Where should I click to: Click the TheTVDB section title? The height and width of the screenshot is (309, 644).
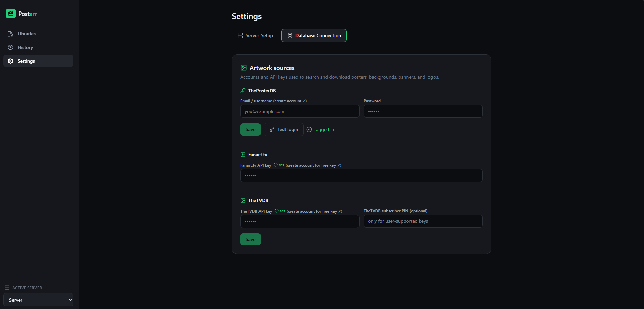coord(258,200)
